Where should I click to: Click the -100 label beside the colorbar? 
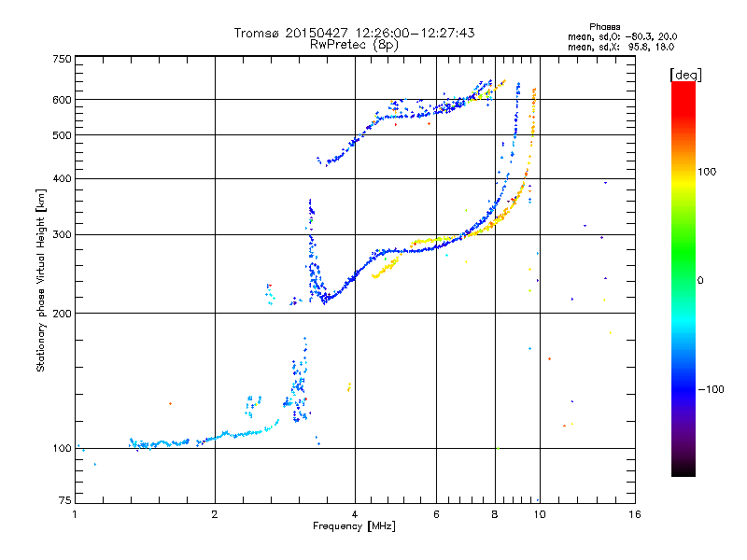pyautogui.click(x=711, y=389)
